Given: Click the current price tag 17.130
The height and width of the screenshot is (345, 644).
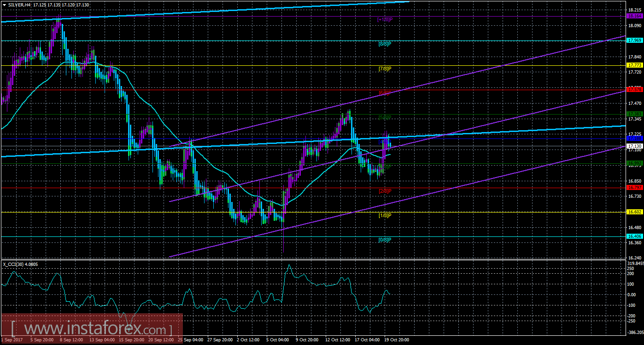Looking at the screenshot, I should point(634,146).
